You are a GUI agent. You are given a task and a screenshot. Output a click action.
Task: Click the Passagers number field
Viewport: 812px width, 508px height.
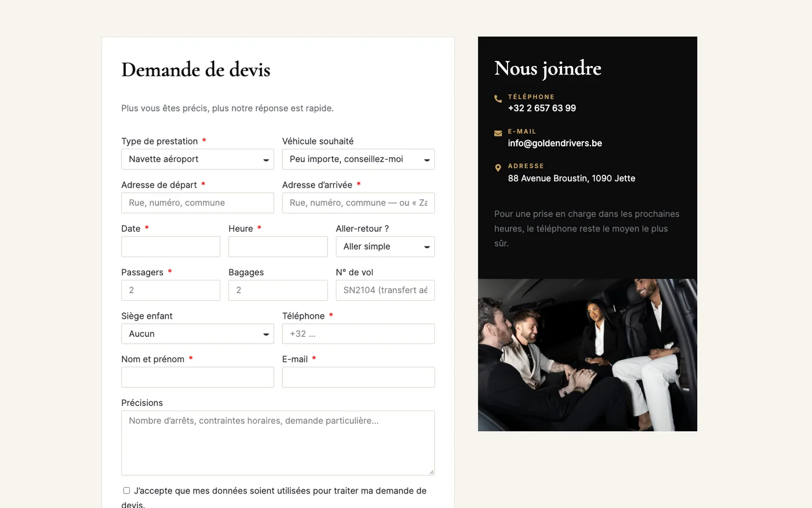tap(171, 290)
